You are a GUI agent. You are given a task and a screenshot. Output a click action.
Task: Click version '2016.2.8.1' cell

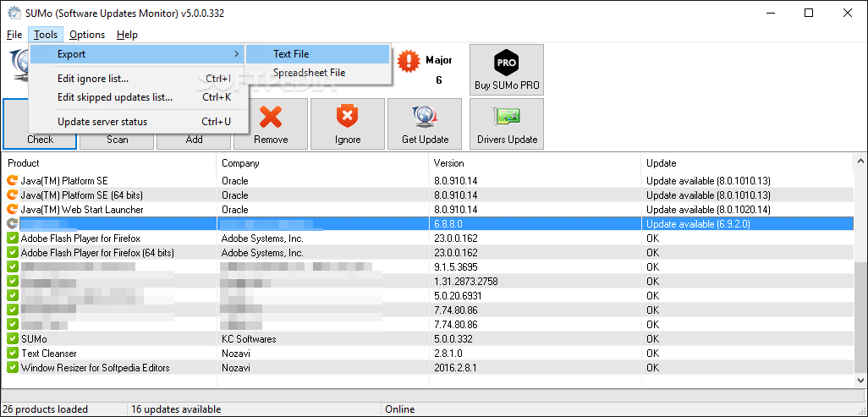455,367
